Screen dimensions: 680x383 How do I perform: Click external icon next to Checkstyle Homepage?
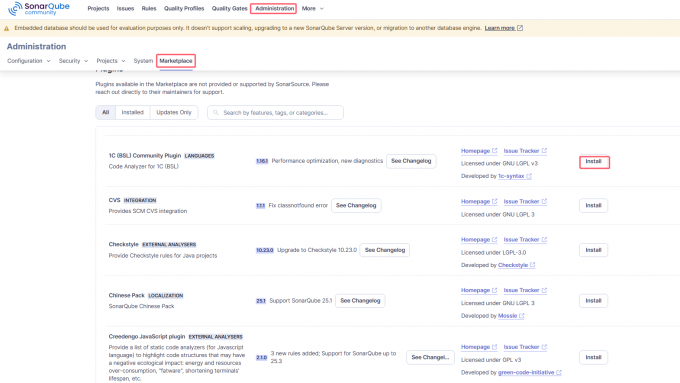pos(494,239)
